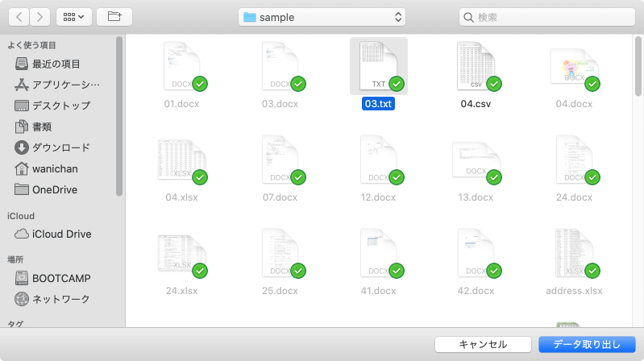This screenshot has width=644, height=361.
Task: Select デスクトップ in sidebar
Action: tap(52, 106)
